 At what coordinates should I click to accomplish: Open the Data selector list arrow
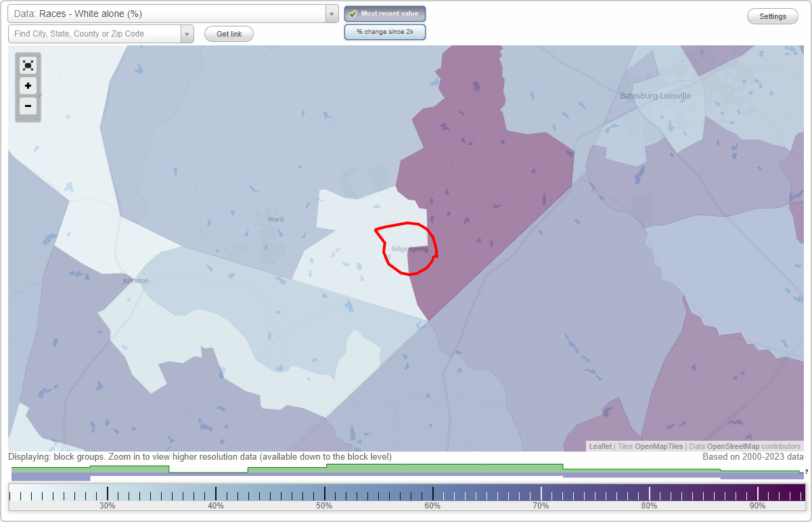331,14
